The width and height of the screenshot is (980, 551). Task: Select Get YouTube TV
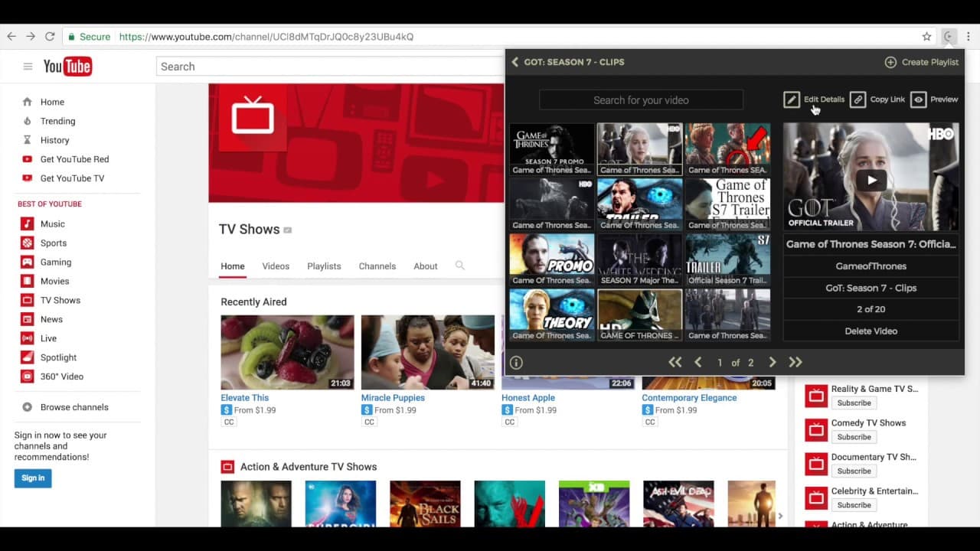(72, 178)
